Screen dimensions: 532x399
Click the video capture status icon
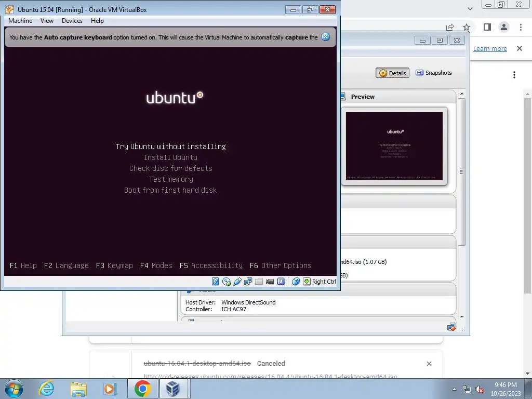270,281
